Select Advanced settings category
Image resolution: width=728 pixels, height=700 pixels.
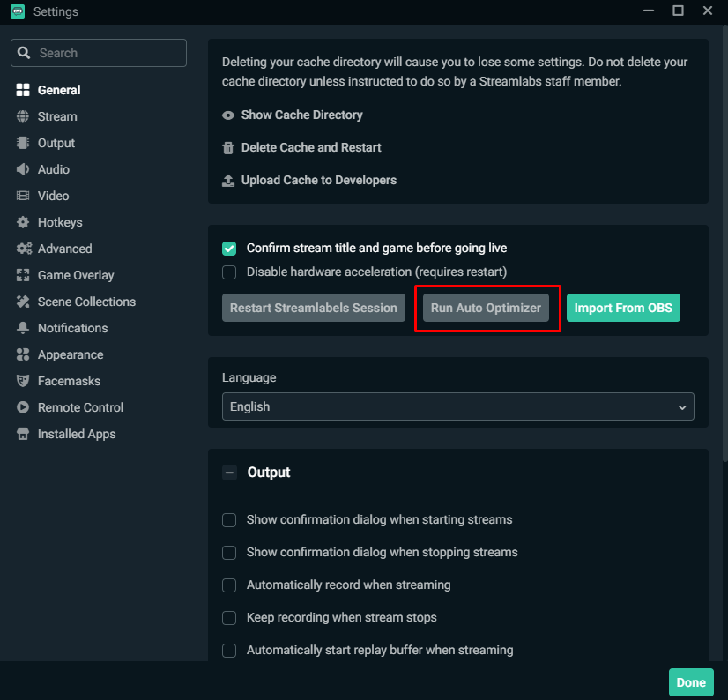64,249
